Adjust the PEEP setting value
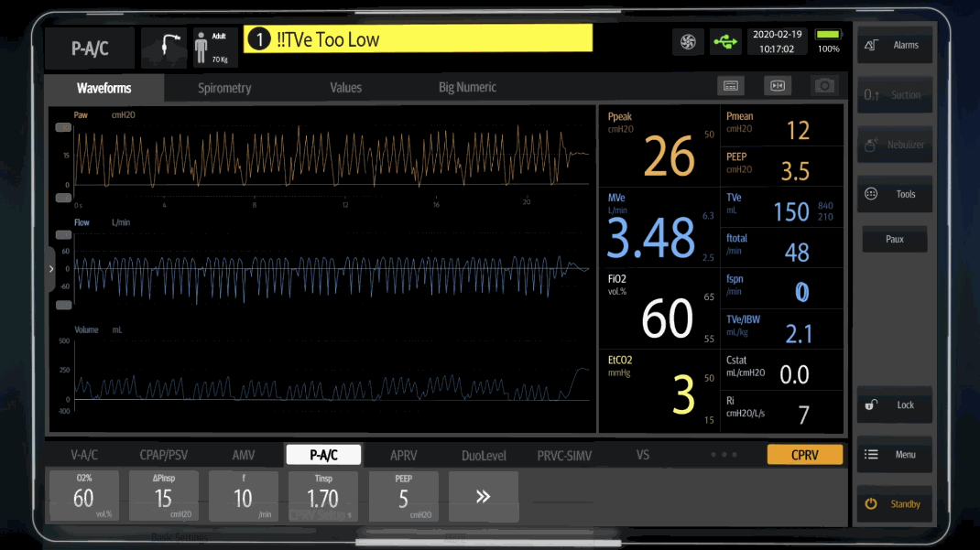Viewport: 980px width, 550px height. pos(403,497)
